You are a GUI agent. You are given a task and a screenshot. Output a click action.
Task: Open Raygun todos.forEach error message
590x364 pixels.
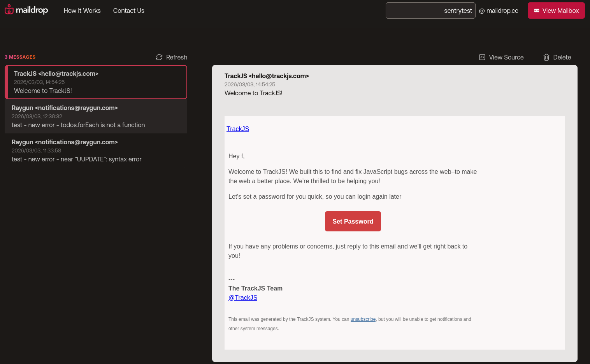click(96, 116)
